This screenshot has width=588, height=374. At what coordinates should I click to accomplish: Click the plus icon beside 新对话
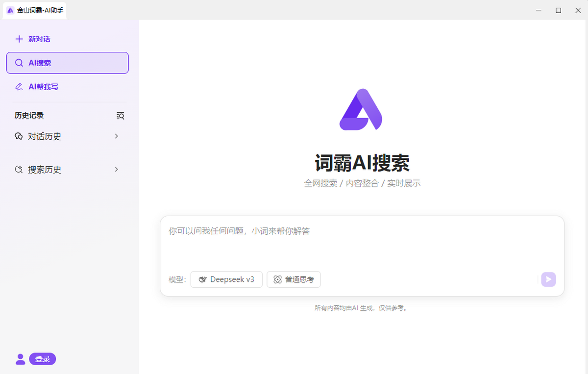click(x=19, y=39)
